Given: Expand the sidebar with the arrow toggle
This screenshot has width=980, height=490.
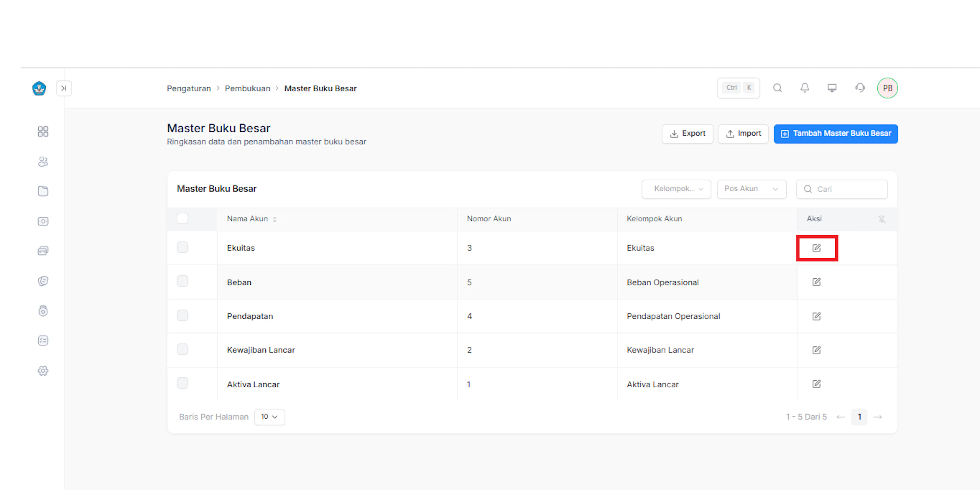Looking at the screenshot, I should point(64,88).
